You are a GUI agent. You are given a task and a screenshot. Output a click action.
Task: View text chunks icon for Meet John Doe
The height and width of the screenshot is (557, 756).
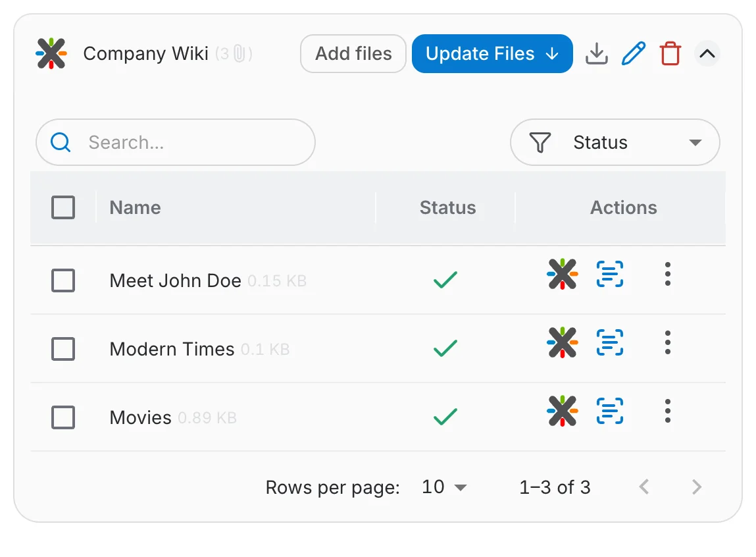click(x=610, y=274)
